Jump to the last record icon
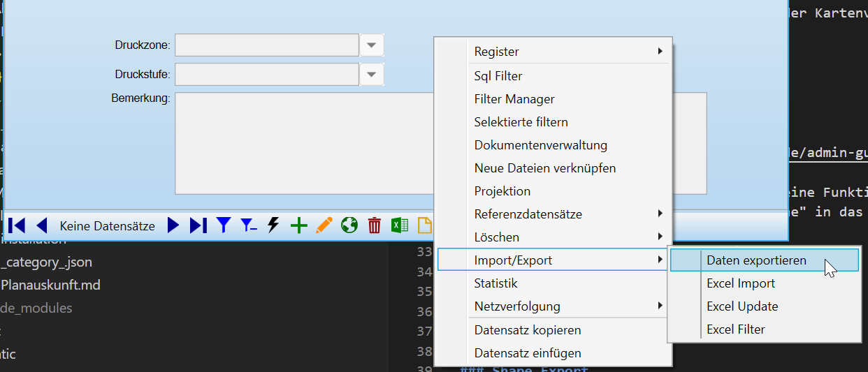 198,225
